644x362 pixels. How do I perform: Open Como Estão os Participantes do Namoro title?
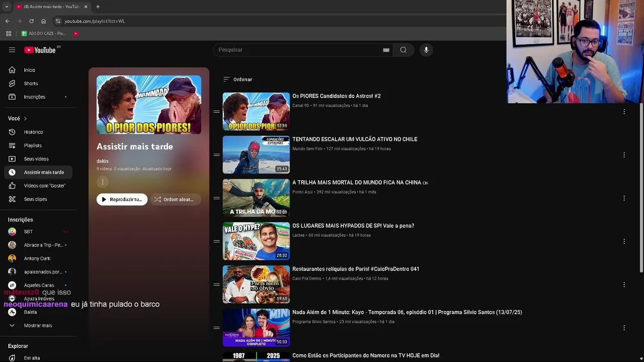pyautogui.click(x=366, y=355)
